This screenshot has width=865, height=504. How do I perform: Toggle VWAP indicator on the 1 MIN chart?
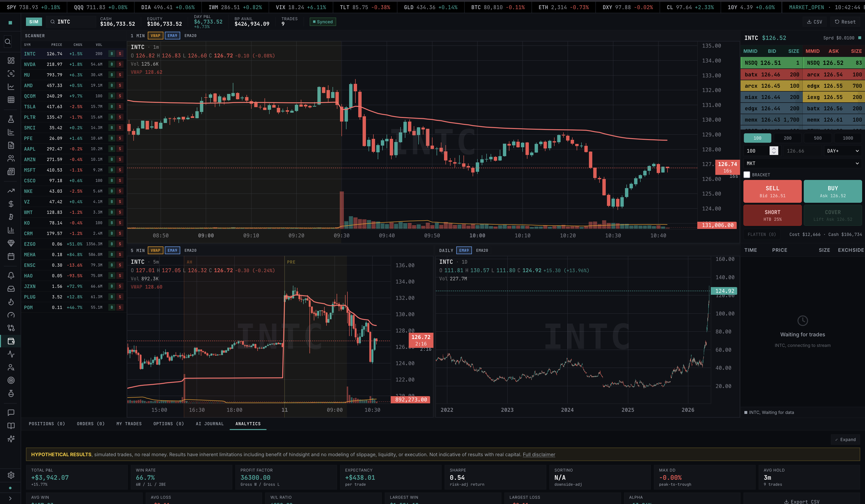(155, 36)
